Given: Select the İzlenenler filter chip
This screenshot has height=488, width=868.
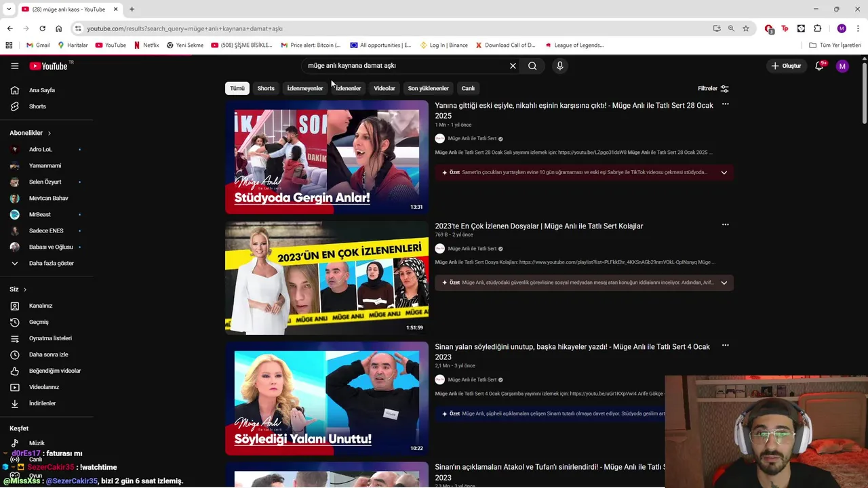Looking at the screenshot, I should pos(348,88).
